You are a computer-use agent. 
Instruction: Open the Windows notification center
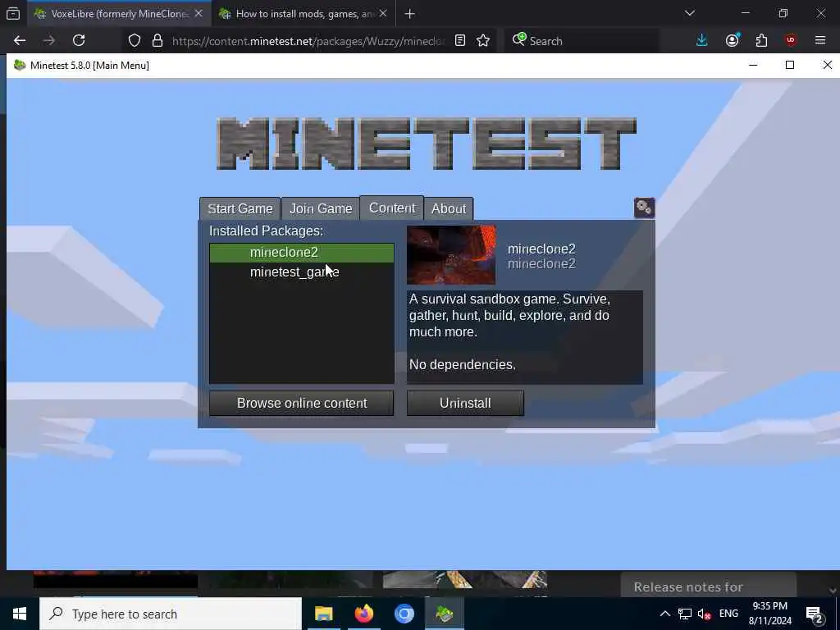[815, 614]
